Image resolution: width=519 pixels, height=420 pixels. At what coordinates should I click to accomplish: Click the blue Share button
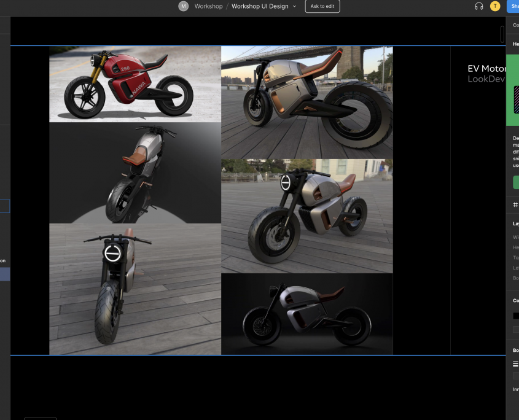(x=513, y=6)
